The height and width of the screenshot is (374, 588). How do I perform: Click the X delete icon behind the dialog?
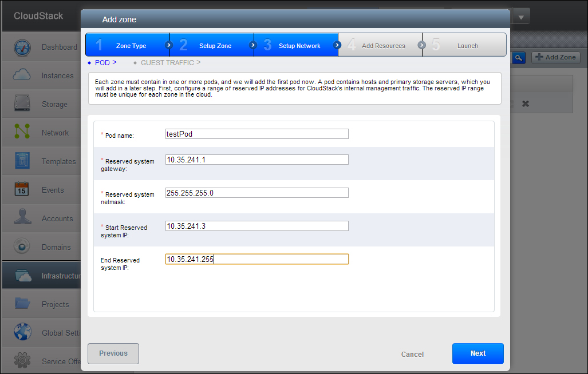pos(526,104)
